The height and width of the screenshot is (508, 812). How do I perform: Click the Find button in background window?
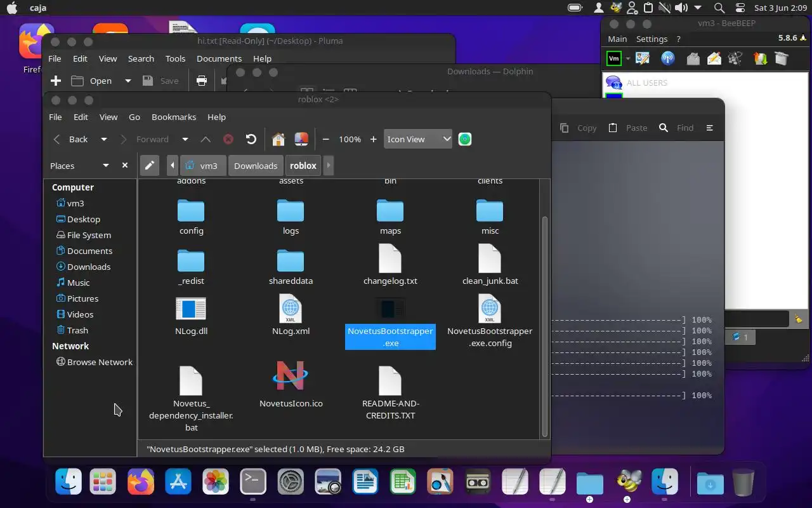pyautogui.click(x=677, y=128)
